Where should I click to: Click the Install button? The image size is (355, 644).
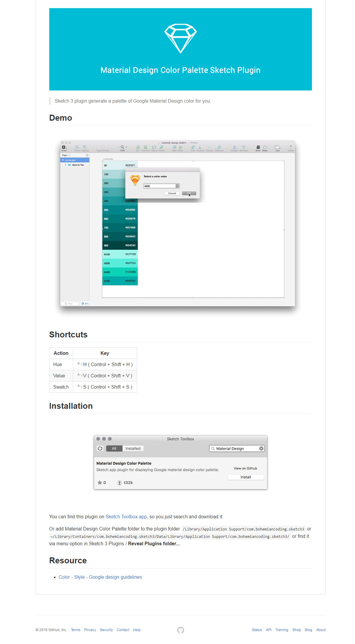(x=246, y=477)
